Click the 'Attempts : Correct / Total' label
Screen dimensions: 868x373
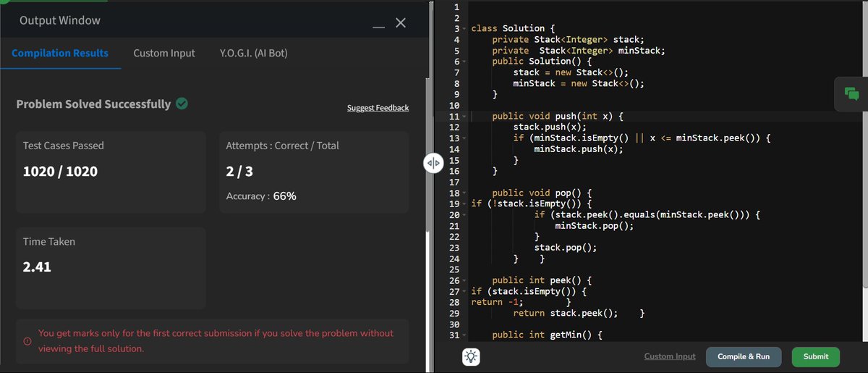(282, 146)
